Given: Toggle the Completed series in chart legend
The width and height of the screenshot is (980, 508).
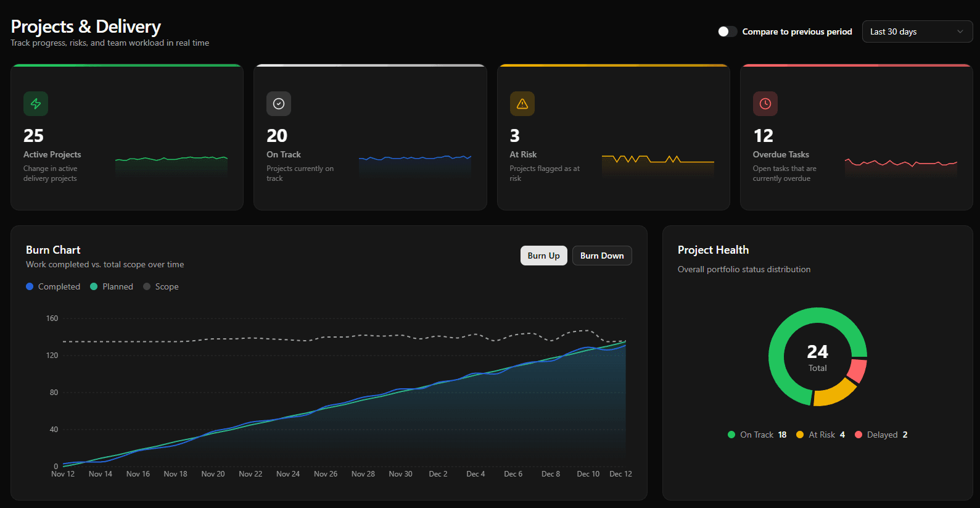Looking at the screenshot, I should pyautogui.click(x=53, y=286).
